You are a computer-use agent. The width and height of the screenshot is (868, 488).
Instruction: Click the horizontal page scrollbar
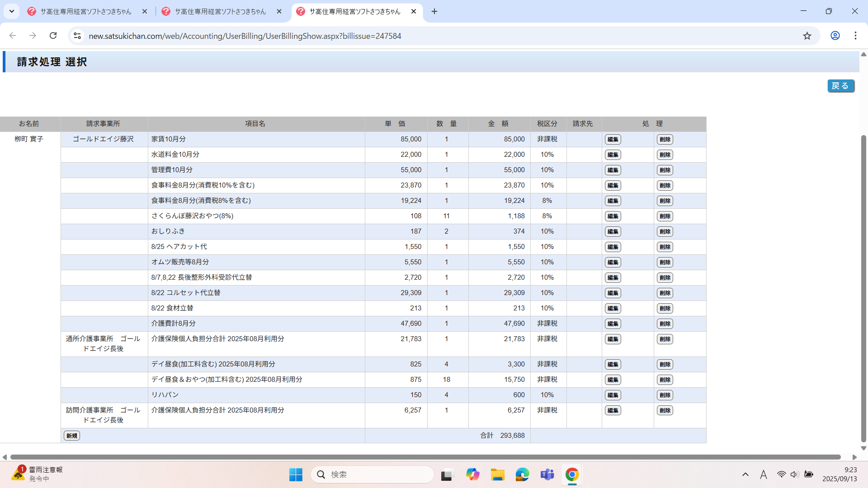(x=425, y=457)
